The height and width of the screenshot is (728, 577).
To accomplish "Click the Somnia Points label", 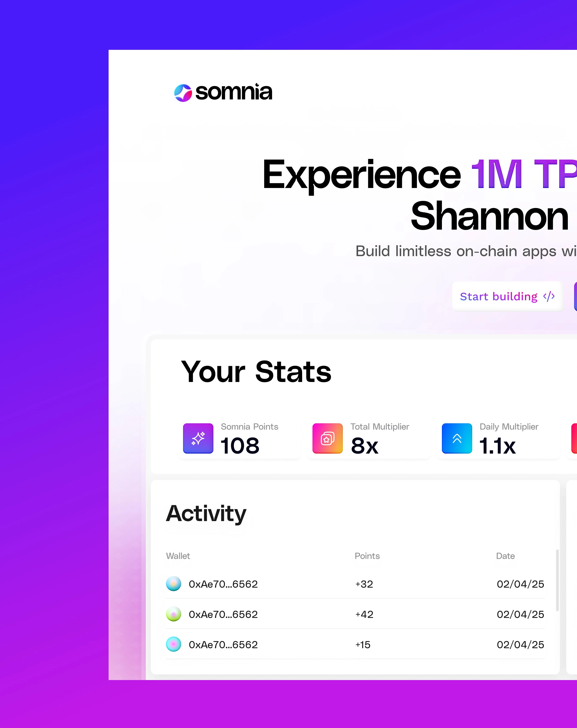I will click(250, 427).
